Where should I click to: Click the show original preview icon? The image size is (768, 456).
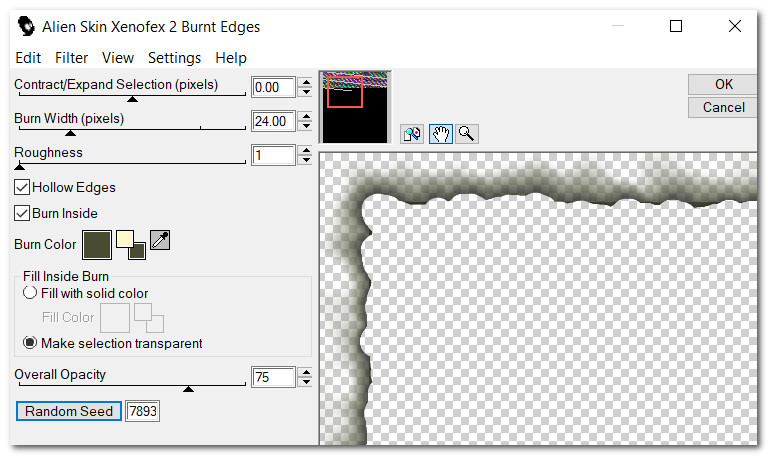coord(412,134)
